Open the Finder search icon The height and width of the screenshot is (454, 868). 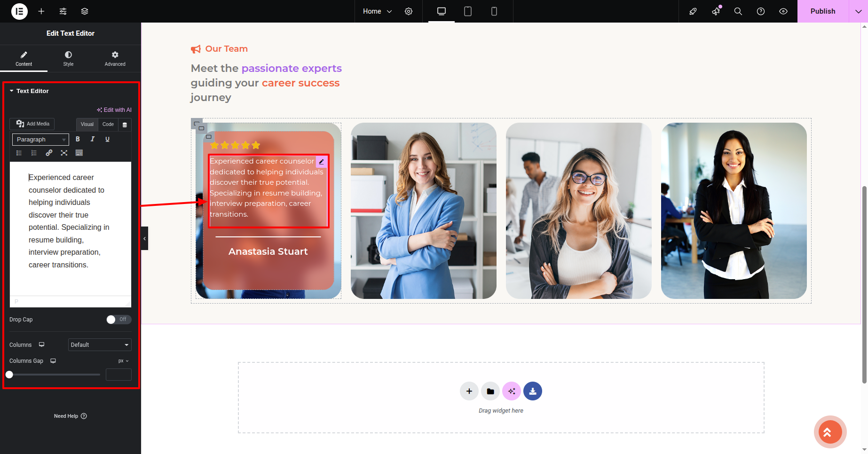(x=738, y=11)
